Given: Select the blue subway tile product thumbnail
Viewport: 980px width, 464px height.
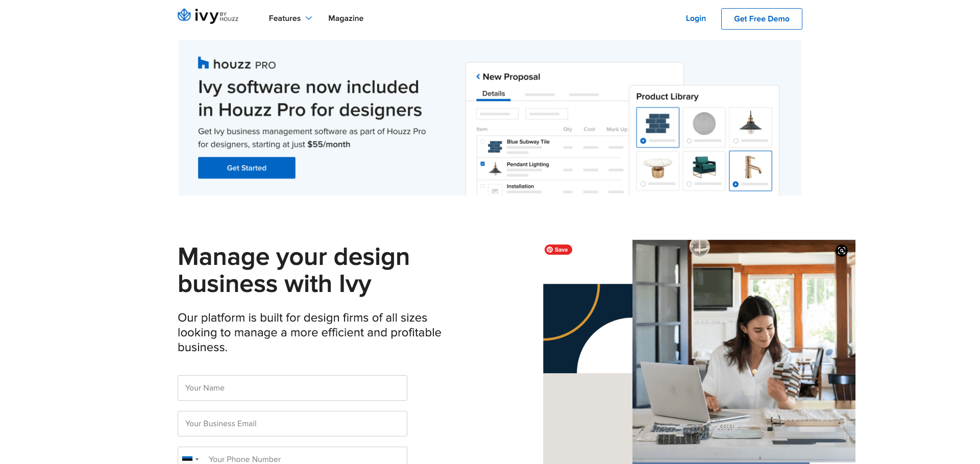Looking at the screenshot, I should (657, 127).
